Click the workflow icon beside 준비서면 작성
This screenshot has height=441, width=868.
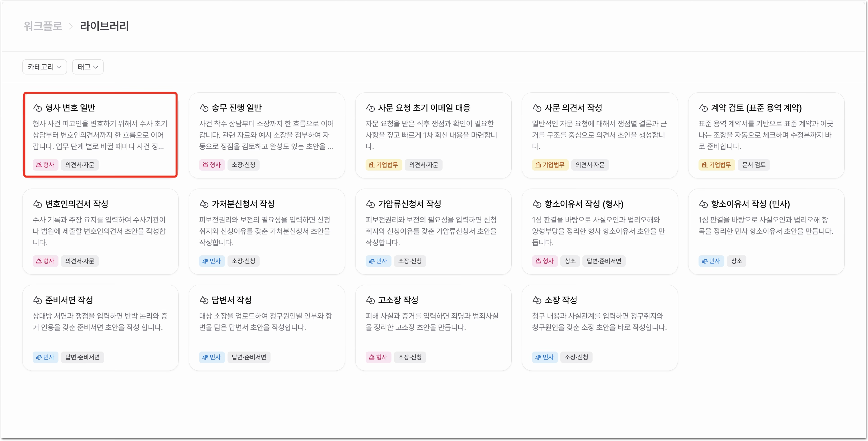[x=37, y=300]
